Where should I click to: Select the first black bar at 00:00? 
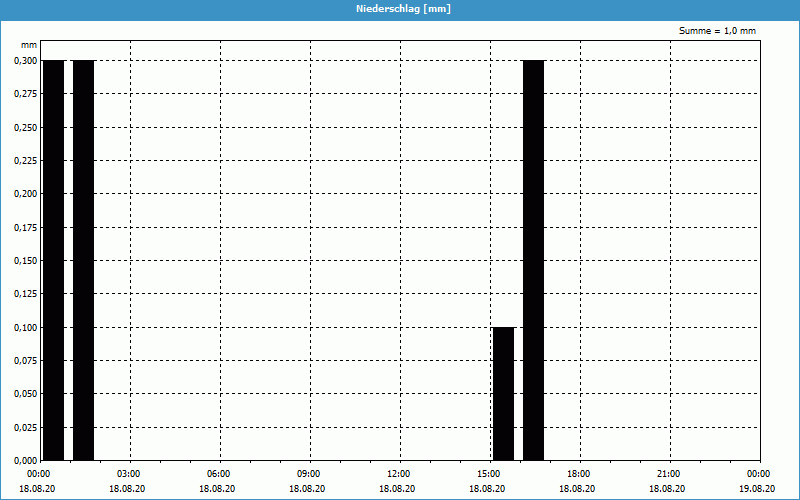pos(53,260)
